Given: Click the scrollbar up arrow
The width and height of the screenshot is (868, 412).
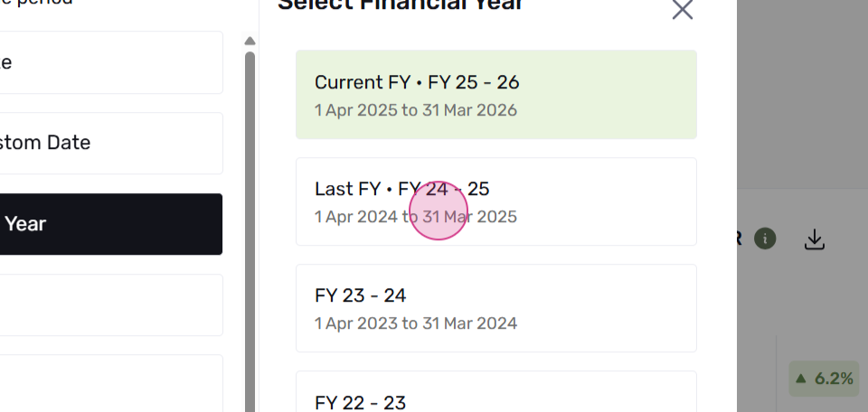Looking at the screenshot, I should [250, 41].
